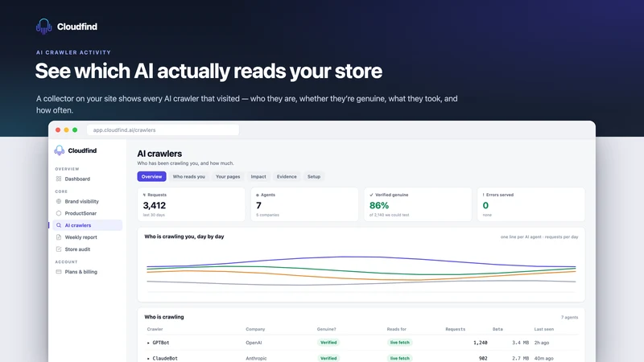Click the purple line in crawl chart

coord(361,257)
